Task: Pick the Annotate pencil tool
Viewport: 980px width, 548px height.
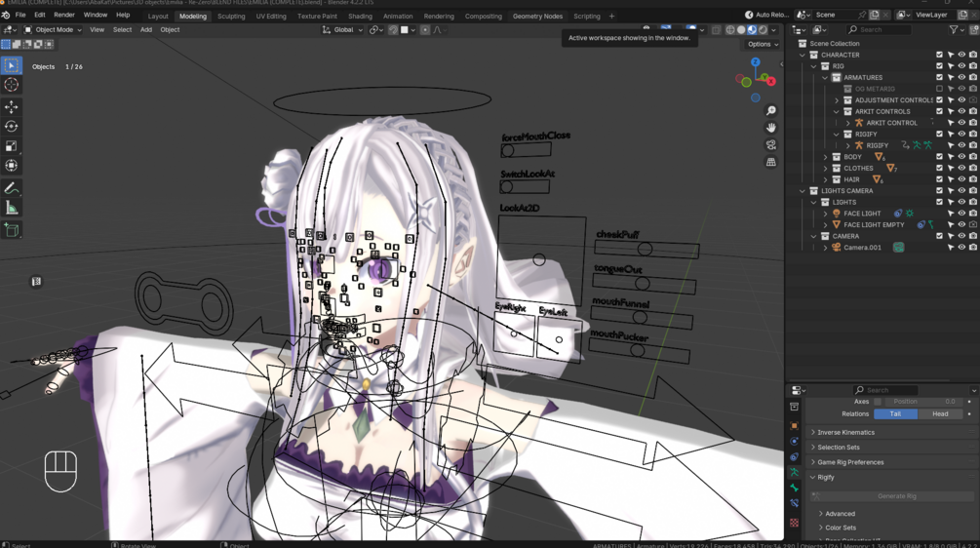Action: pyautogui.click(x=12, y=188)
